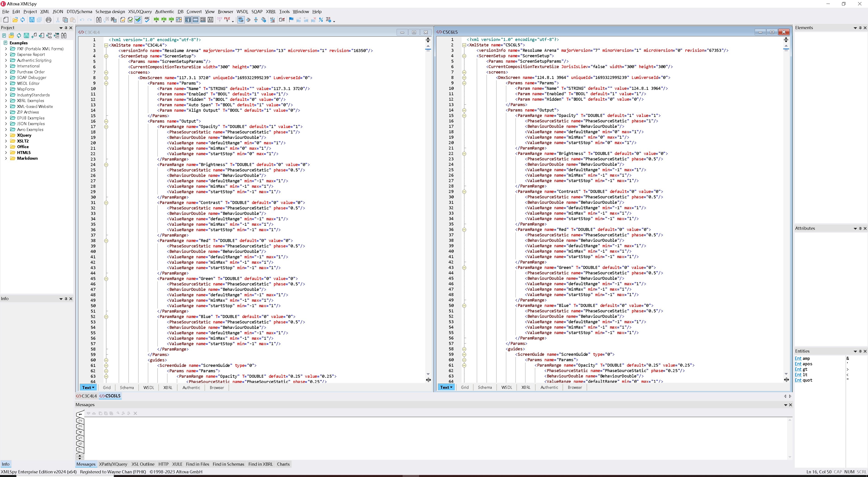
Task: Click the Messages panel vertical scrollbar
Action: (790, 438)
